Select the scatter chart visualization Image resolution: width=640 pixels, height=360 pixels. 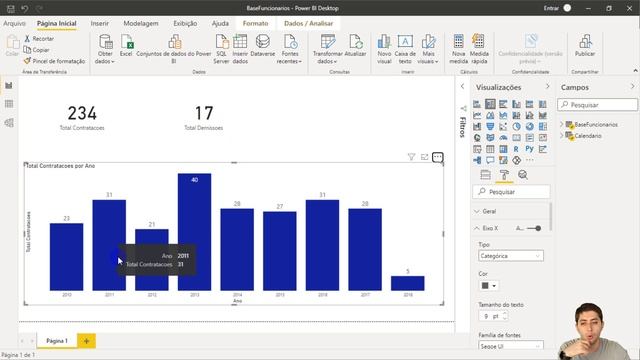[x=503, y=127]
